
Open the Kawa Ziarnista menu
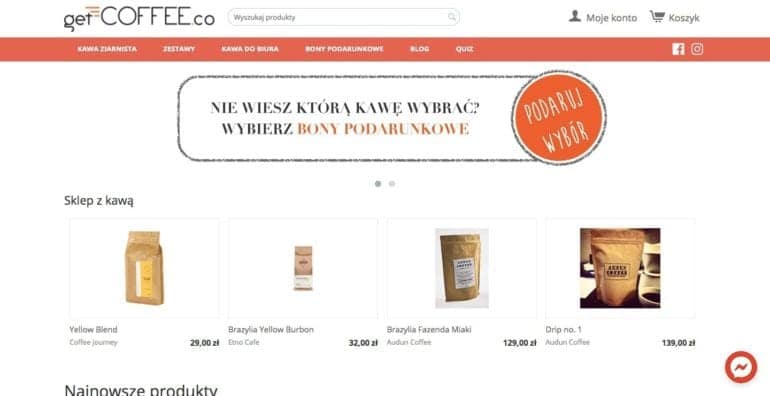coord(107,49)
